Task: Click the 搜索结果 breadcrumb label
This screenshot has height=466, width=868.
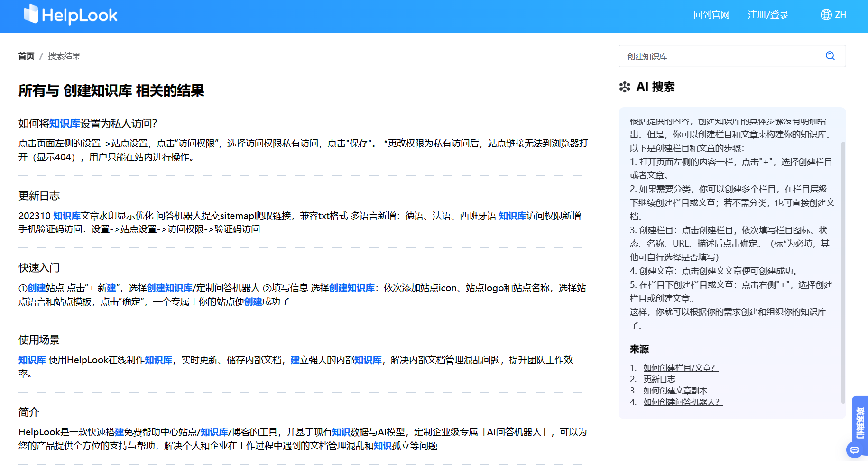Action: (x=64, y=56)
